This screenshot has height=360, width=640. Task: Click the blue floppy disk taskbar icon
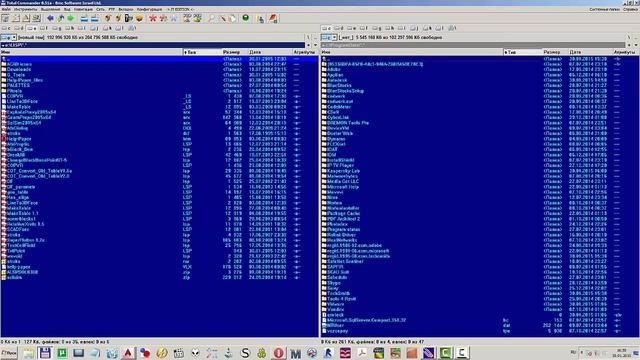tap(45, 353)
